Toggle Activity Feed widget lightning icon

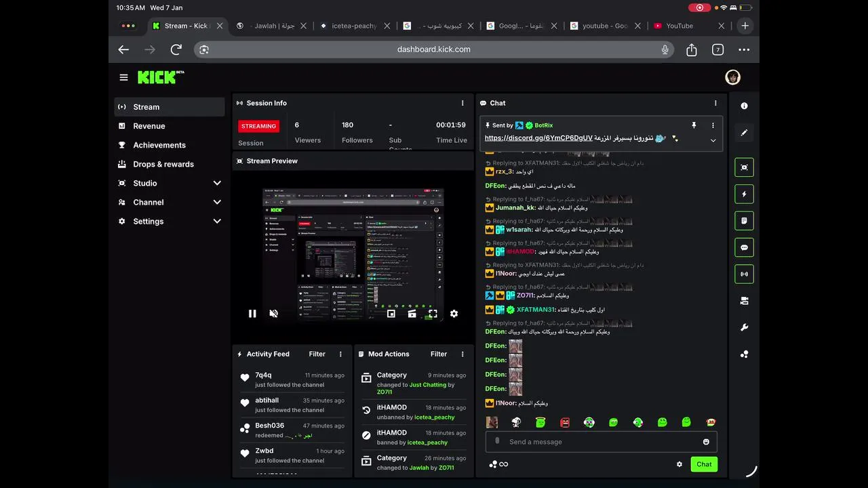pyautogui.click(x=744, y=194)
